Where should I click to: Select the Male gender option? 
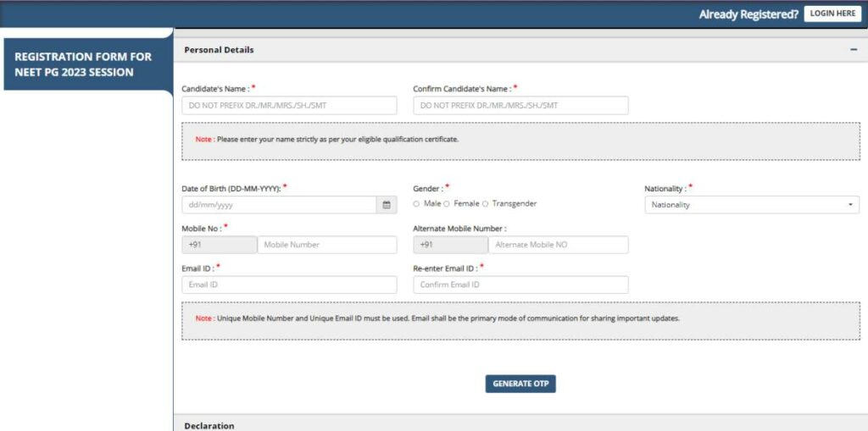click(416, 204)
